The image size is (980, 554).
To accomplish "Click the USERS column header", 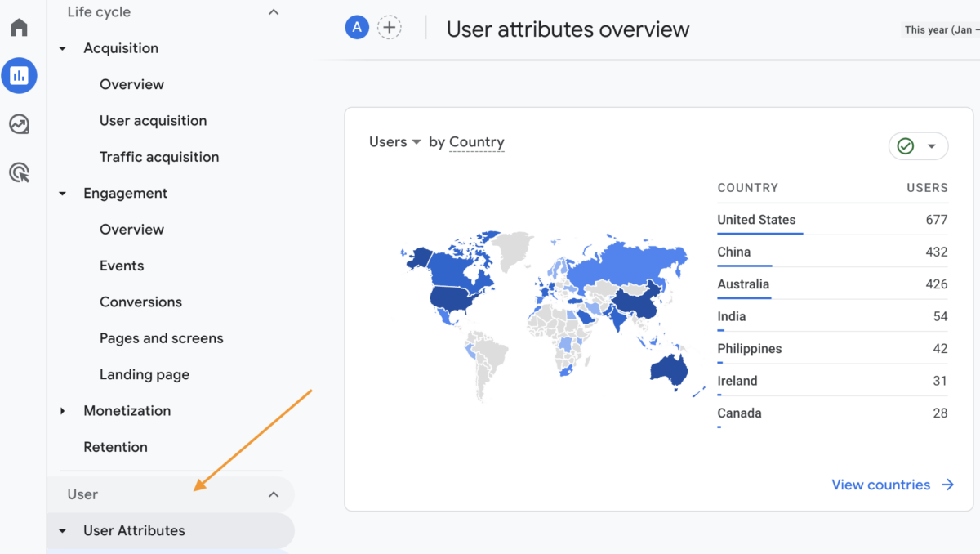I will click(x=927, y=188).
